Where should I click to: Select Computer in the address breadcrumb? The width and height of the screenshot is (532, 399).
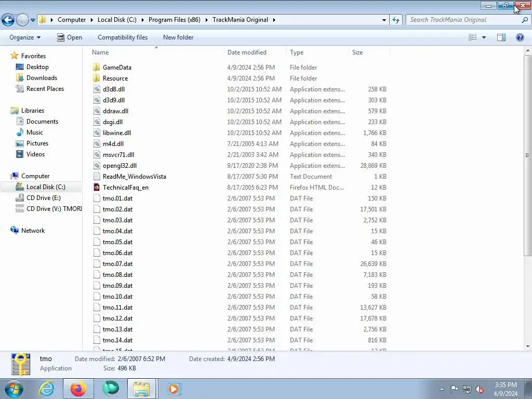(x=72, y=20)
